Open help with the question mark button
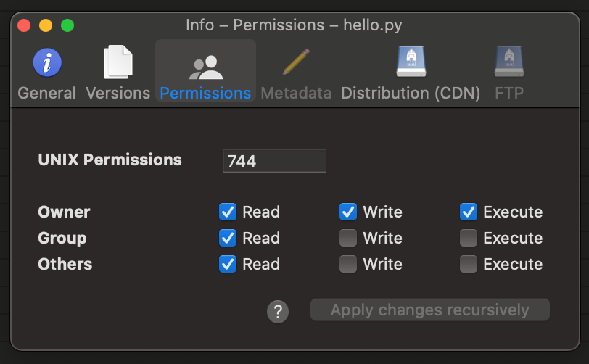 click(x=278, y=312)
